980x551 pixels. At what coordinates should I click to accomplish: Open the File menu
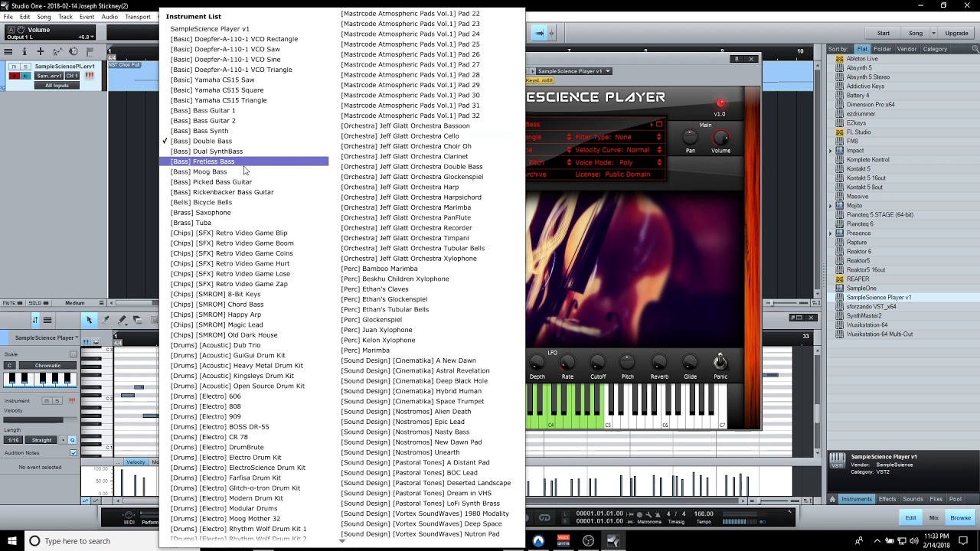click(8, 17)
